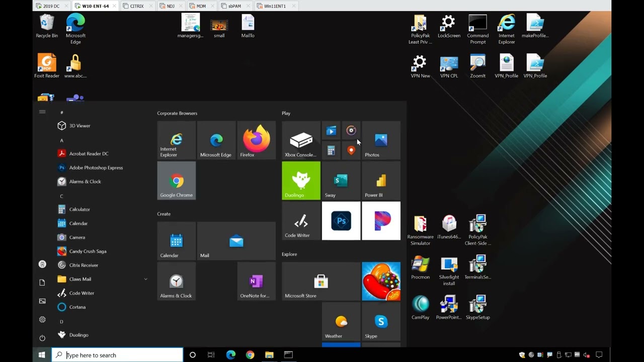Open the small Calculator tile in Play group

click(331, 150)
